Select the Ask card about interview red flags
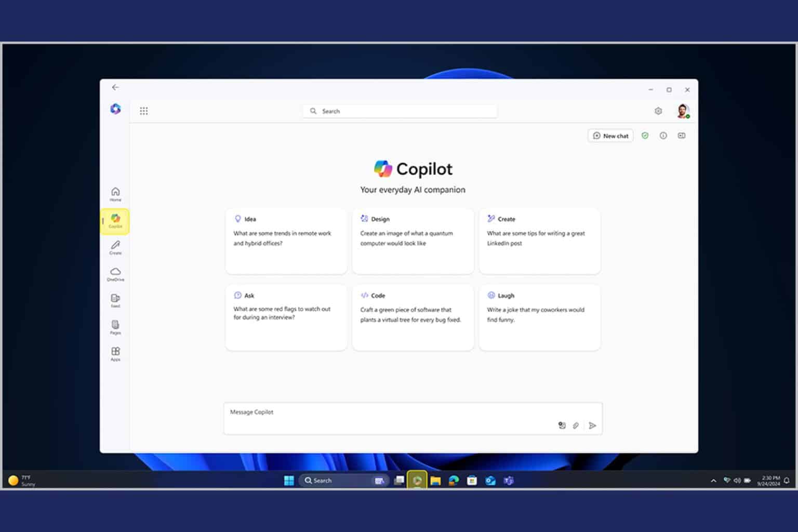Viewport: 798px width, 532px height. (286, 317)
